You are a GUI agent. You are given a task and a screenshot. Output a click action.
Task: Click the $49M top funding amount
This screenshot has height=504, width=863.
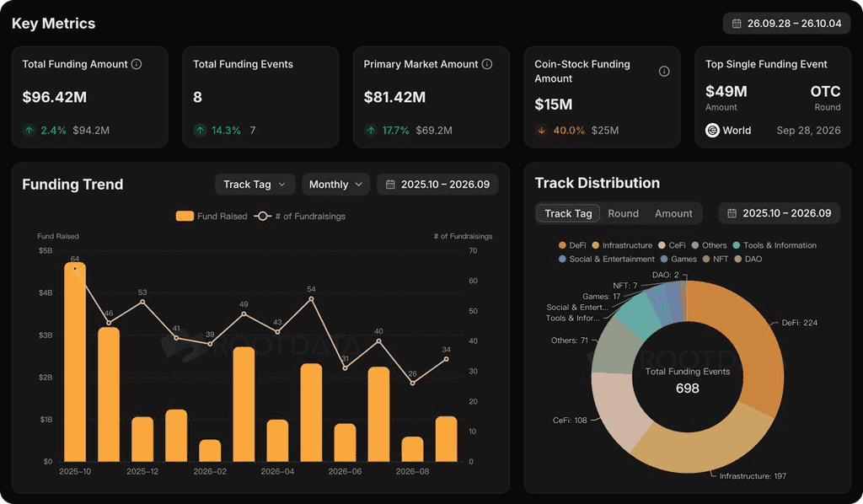pyautogui.click(x=726, y=91)
